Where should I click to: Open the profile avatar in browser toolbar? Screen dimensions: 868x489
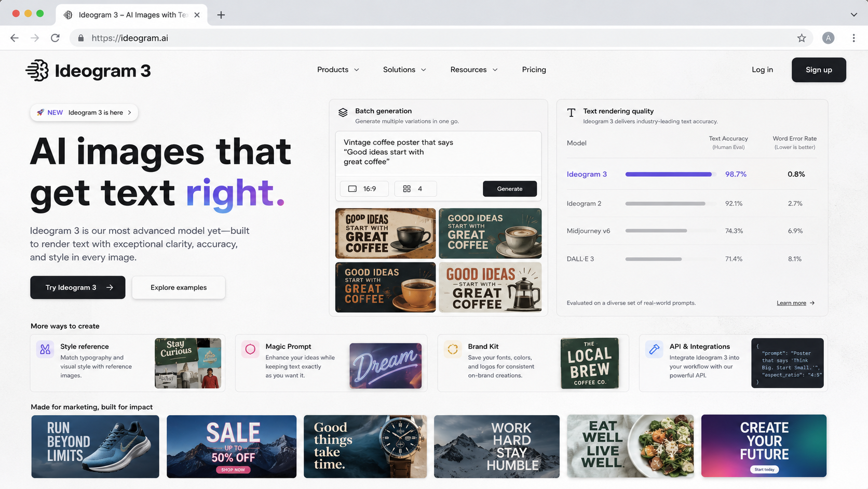click(x=828, y=38)
